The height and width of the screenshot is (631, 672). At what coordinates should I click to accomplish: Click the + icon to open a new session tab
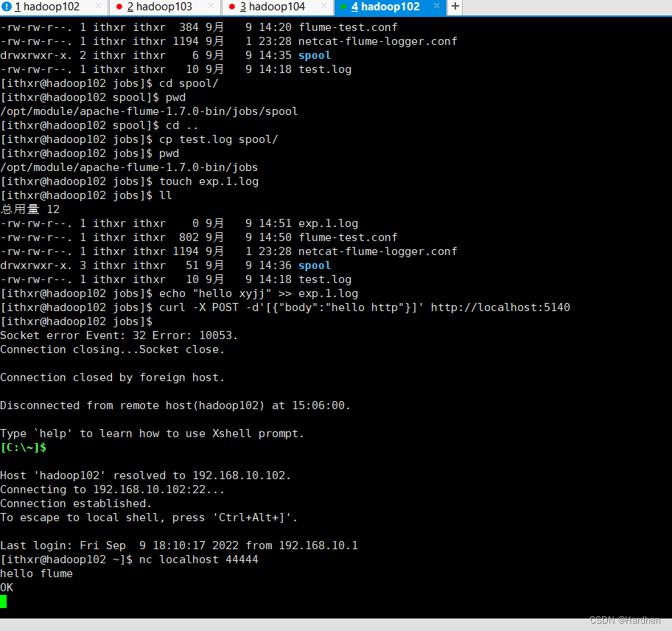[x=455, y=8]
